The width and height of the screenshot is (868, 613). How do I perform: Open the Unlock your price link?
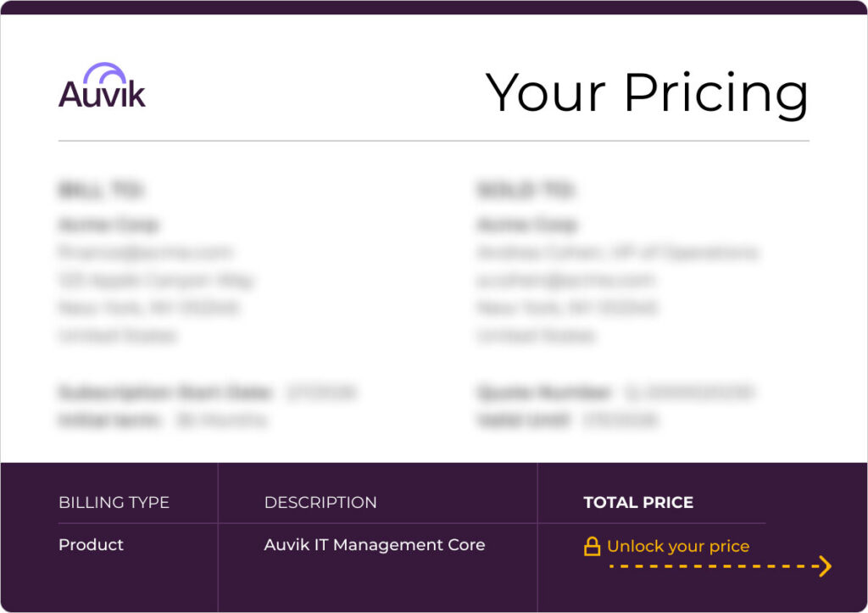pos(678,547)
